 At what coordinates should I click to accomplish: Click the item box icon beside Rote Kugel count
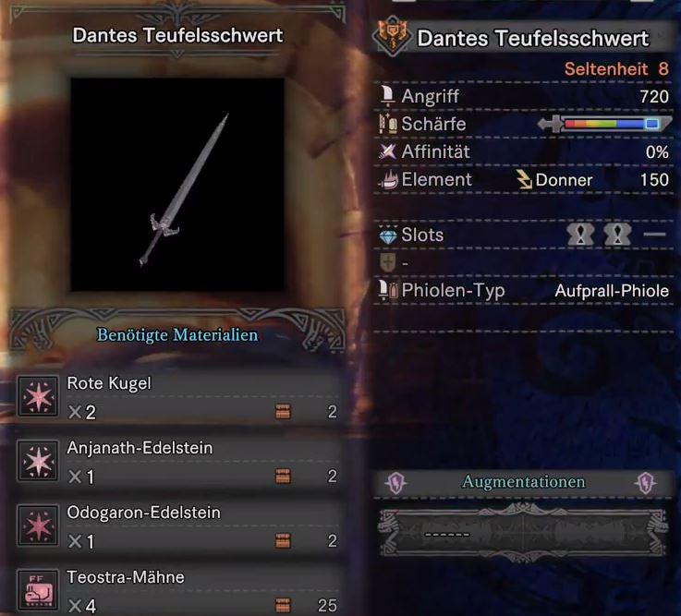283,412
